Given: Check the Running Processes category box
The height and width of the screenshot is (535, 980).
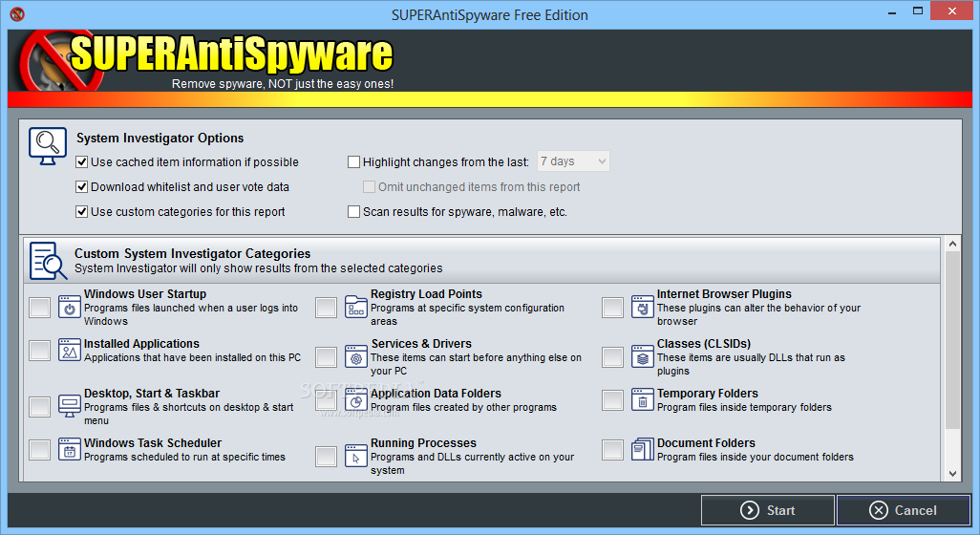Looking at the screenshot, I should pos(326,457).
